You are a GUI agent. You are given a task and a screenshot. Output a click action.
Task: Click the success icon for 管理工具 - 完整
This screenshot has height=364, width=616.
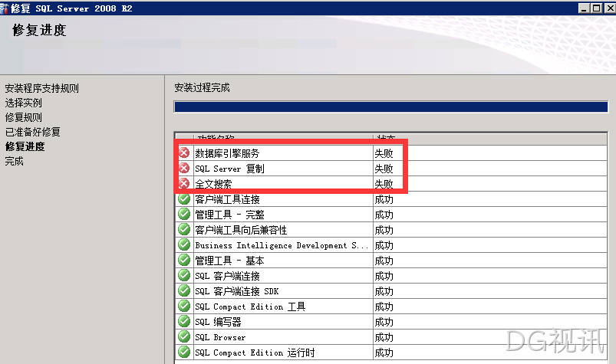[184, 214]
